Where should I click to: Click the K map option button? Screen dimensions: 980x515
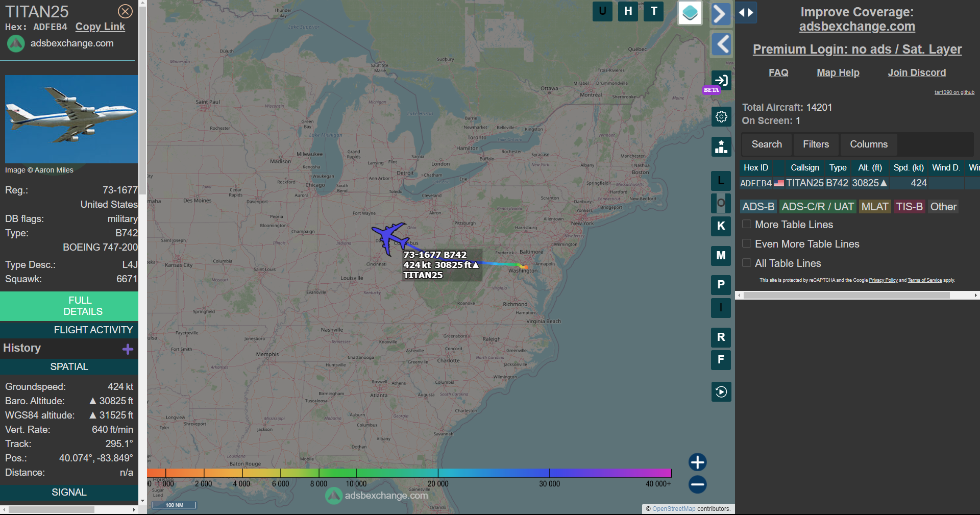coord(721,226)
